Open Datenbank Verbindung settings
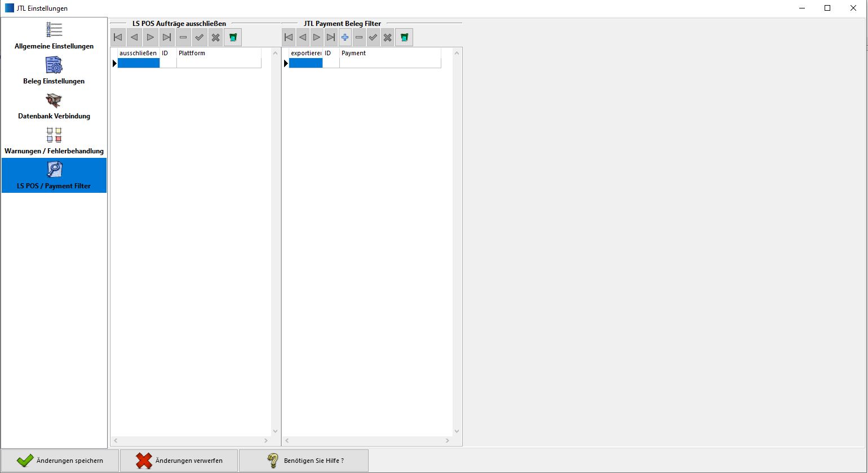The image size is (868, 473). click(54, 106)
